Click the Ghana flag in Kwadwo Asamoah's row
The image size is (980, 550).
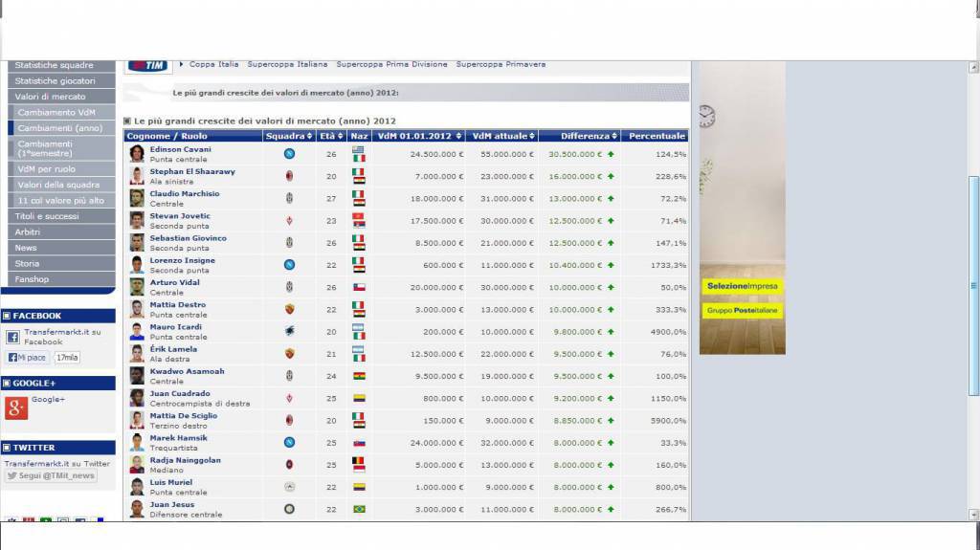[x=358, y=376]
